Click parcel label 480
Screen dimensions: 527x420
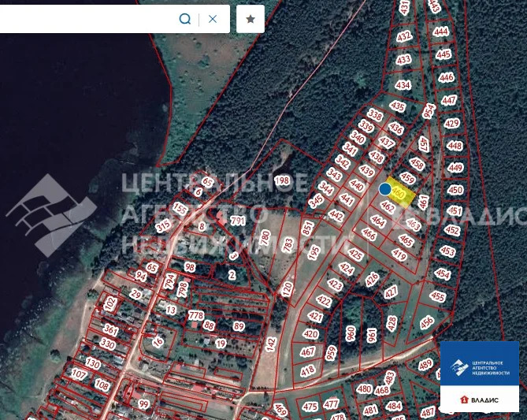[364, 388]
